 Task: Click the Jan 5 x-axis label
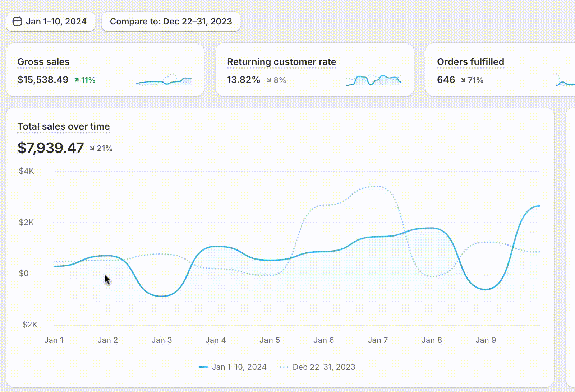click(270, 340)
